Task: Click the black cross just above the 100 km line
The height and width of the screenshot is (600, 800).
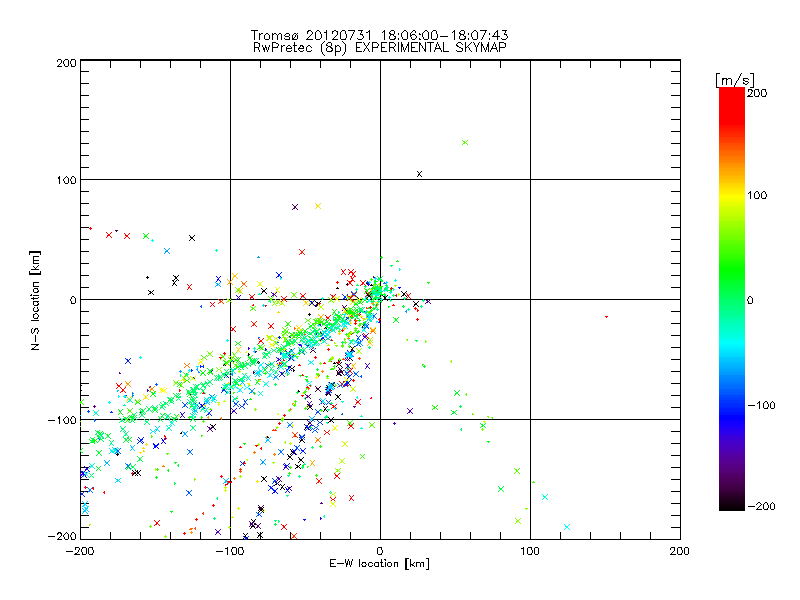Action: pos(419,174)
